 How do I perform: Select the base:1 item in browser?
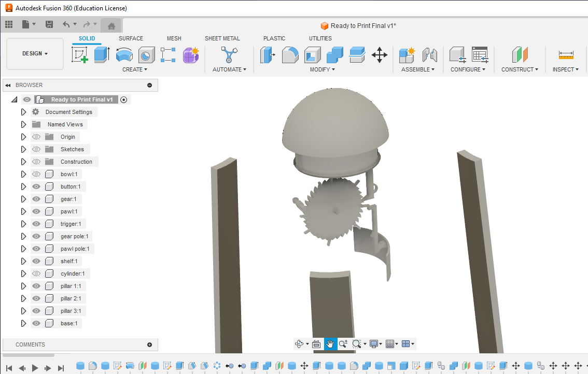(x=69, y=323)
